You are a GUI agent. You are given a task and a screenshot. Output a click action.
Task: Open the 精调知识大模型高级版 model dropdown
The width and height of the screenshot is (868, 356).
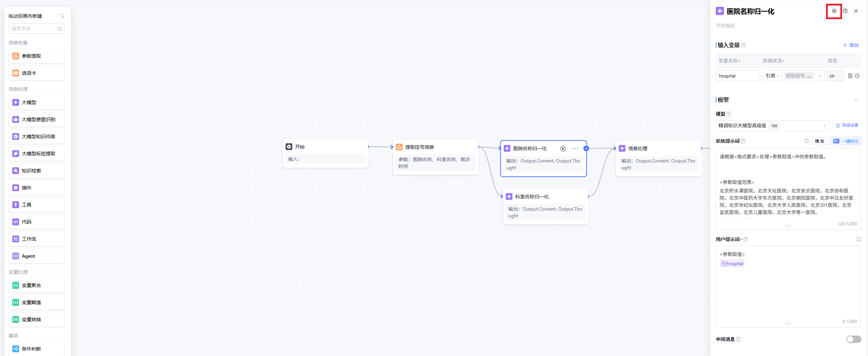pos(772,126)
